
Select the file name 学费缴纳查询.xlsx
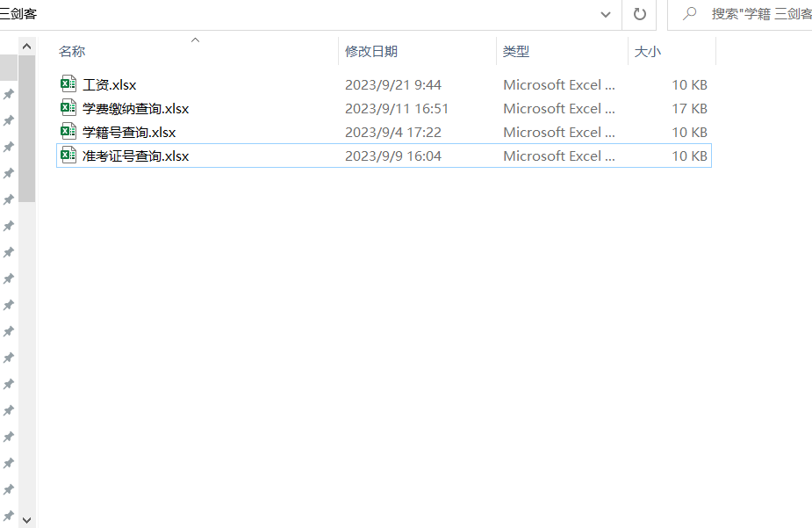[136, 109]
